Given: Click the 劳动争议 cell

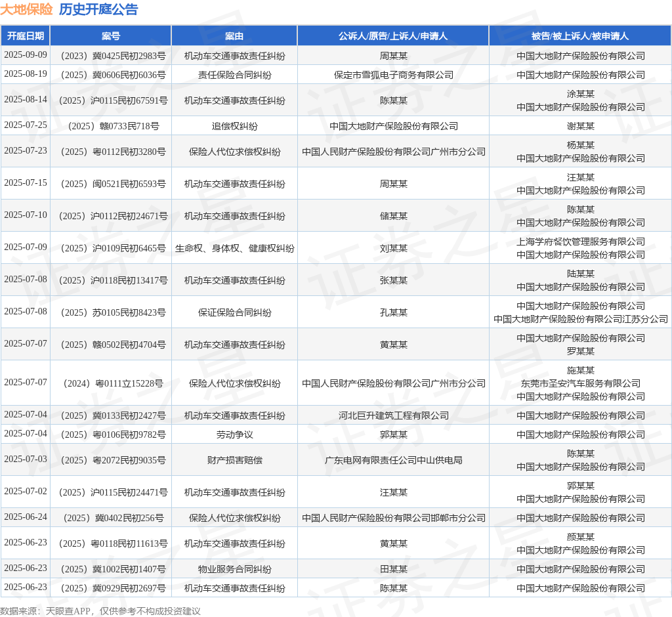Looking at the screenshot, I should click(234, 435).
